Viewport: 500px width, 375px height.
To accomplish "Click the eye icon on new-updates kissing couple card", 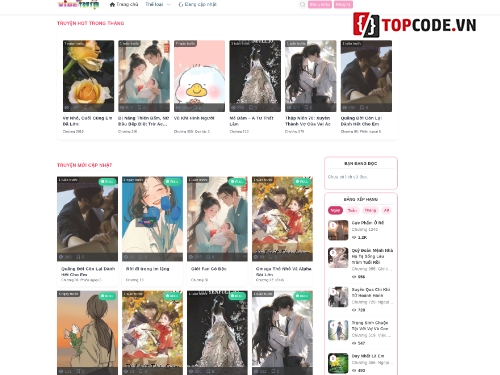I will point(61,257).
